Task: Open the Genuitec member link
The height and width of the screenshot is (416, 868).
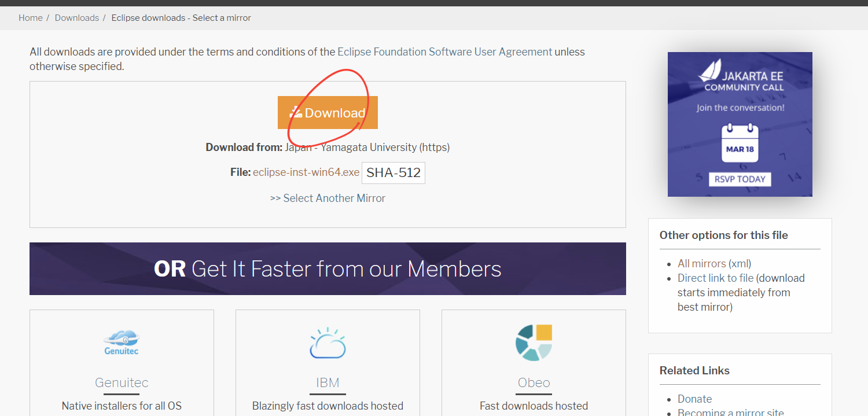Action: point(122,382)
